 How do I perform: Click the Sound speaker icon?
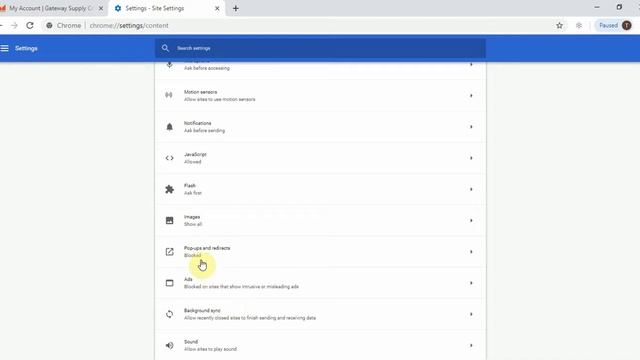(x=169, y=345)
